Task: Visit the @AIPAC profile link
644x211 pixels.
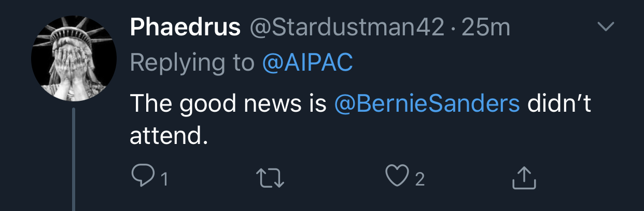Action: click(x=307, y=62)
